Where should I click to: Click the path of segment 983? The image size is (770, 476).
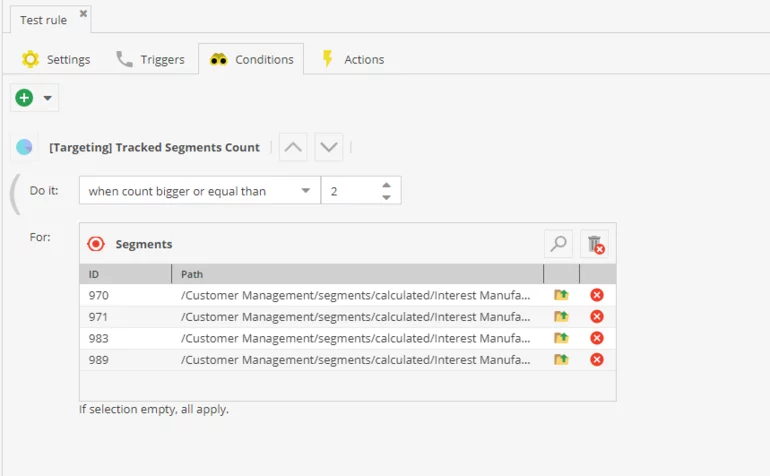click(x=356, y=338)
